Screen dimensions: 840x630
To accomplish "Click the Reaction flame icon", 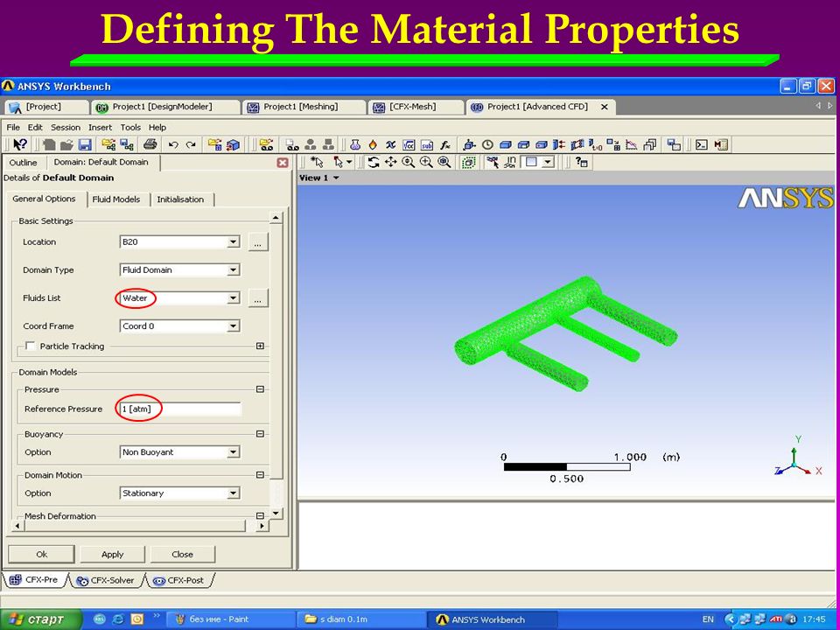I will 373,144.
